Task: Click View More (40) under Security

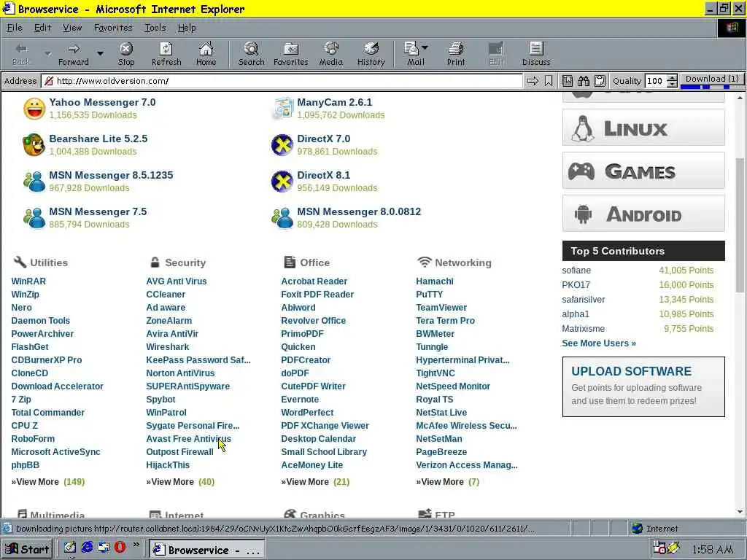Action: pos(180,482)
